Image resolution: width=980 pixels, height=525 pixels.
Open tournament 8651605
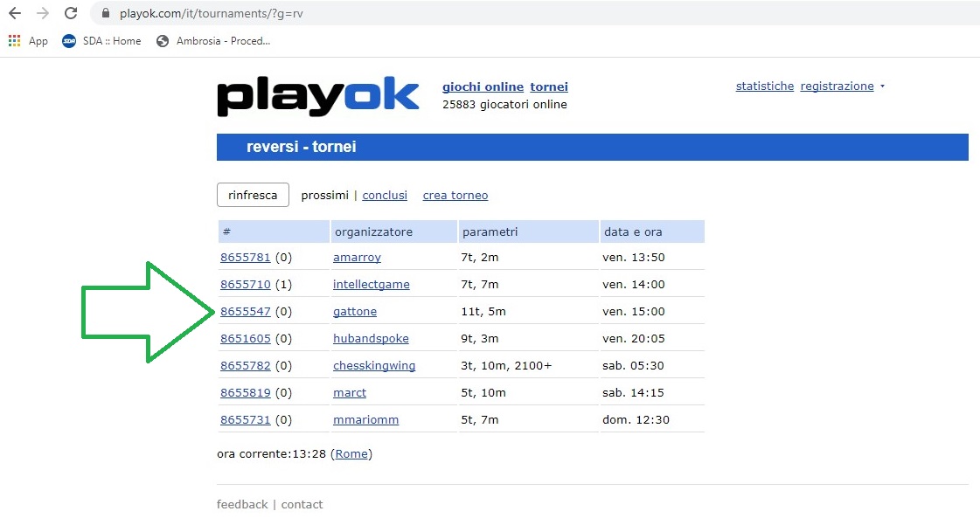(x=245, y=338)
